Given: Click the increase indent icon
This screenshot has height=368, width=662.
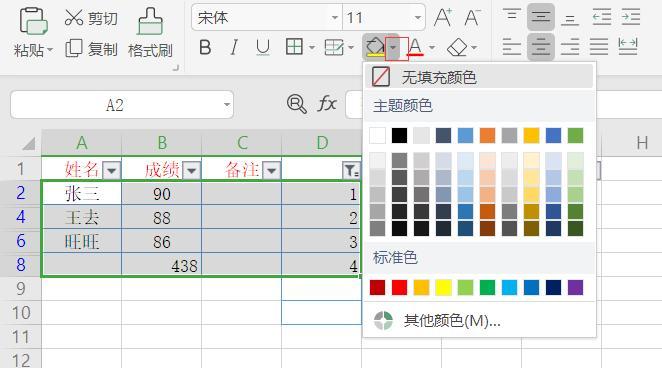Looking at the screenshot, I should (x=631, y=18).
